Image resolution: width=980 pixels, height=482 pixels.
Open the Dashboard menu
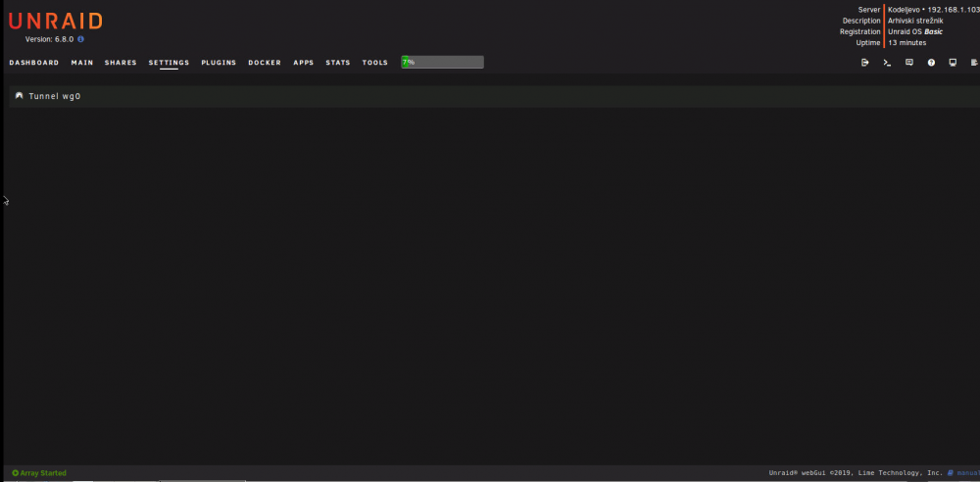(x=33, y=63)
